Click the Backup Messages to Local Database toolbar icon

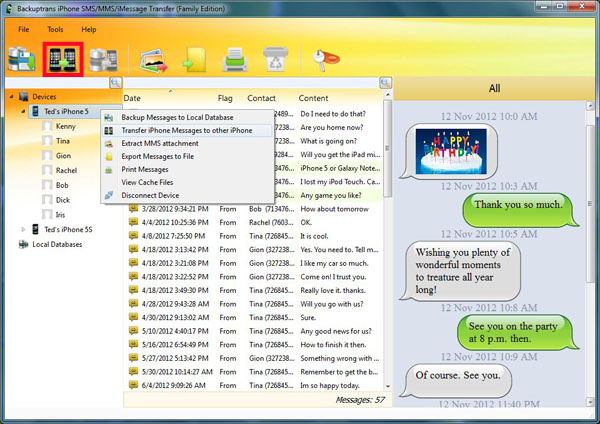(22, 59)
